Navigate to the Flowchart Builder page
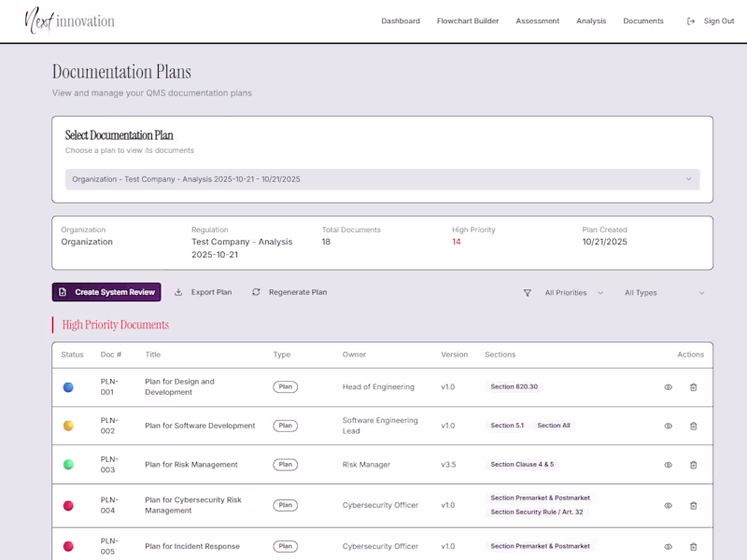Screen dimensions: 747x560 click(x=468, y=21)
